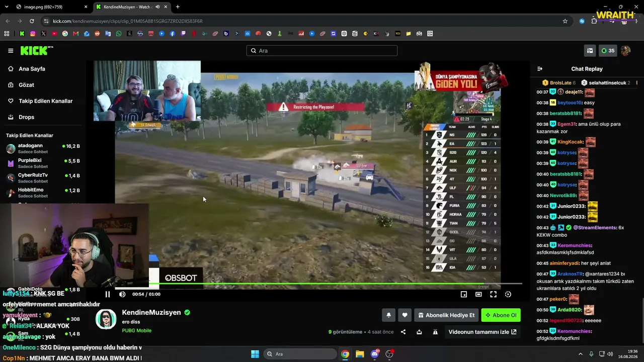Collapse the Chat Replay panel
Viewport: 644px width, 362px height.
(x=540, y=69)
